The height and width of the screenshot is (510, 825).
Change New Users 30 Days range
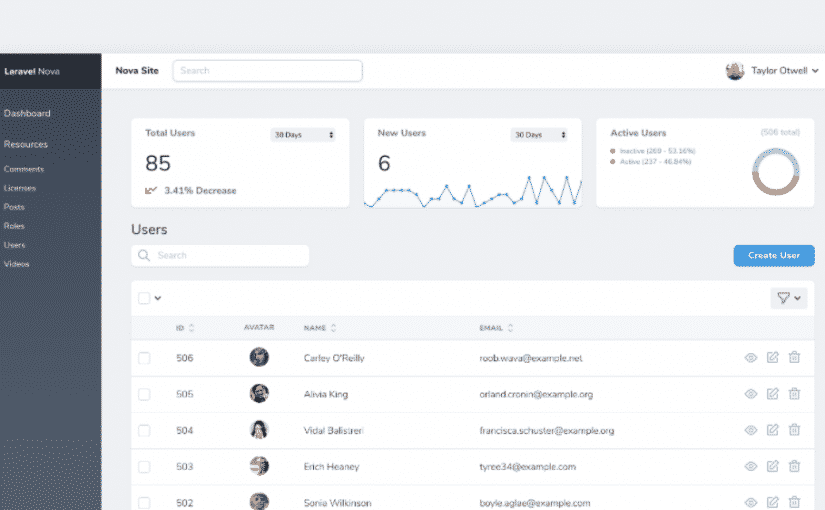click(539, 135)
